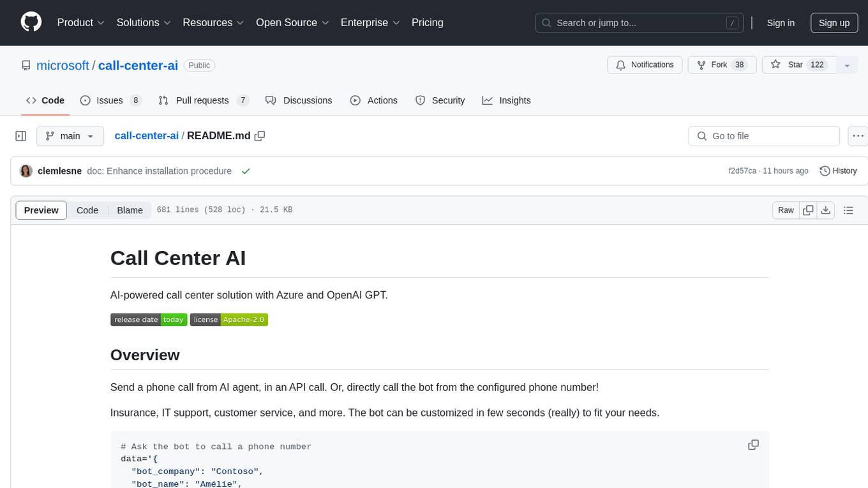Switch to the Discussions tab
868x488 pixels.
(299, 100)
